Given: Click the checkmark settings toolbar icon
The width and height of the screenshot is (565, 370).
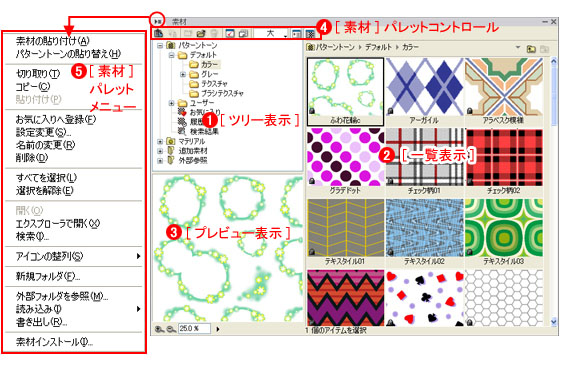Looking at the screenshot, I should pos(230,34).
